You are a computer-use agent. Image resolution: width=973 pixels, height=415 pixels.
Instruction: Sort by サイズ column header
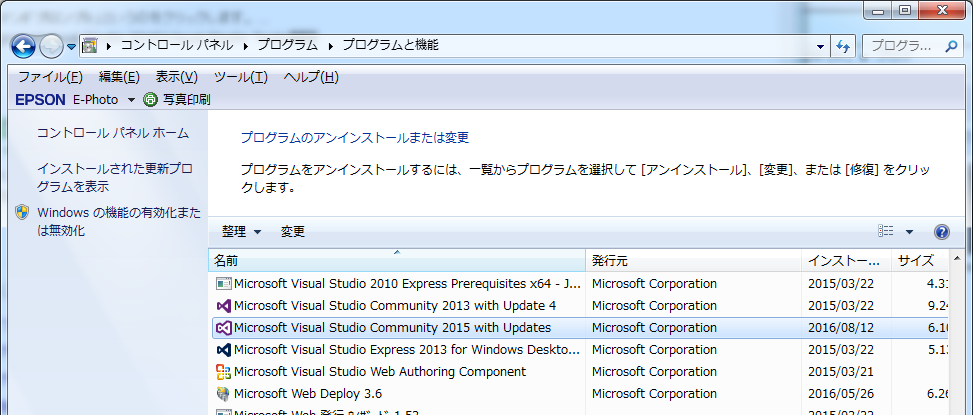[x=920, y=261]
